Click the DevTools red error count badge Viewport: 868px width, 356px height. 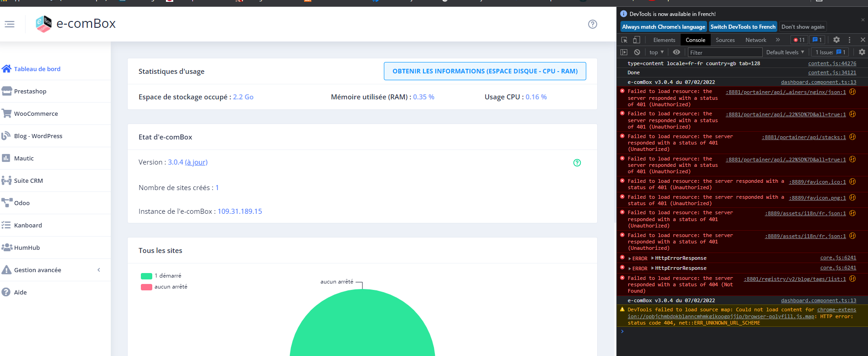799,40
